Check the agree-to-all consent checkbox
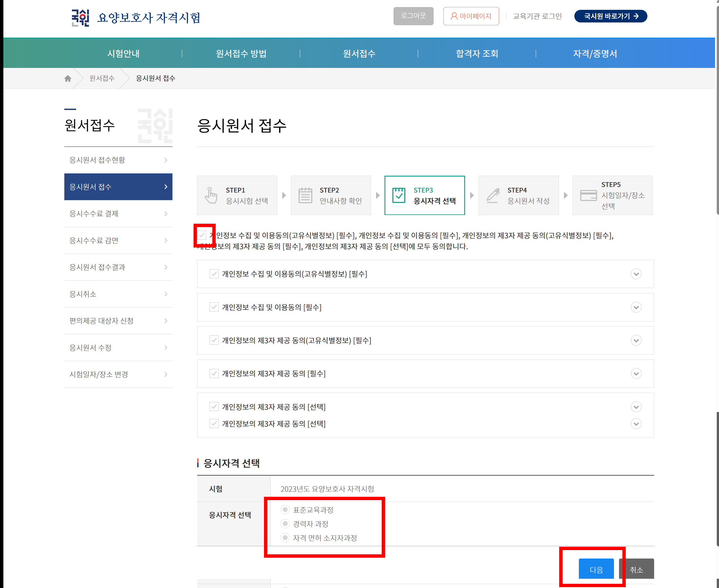Viewport: 719px width, 588px height. (x=202, y=235)
